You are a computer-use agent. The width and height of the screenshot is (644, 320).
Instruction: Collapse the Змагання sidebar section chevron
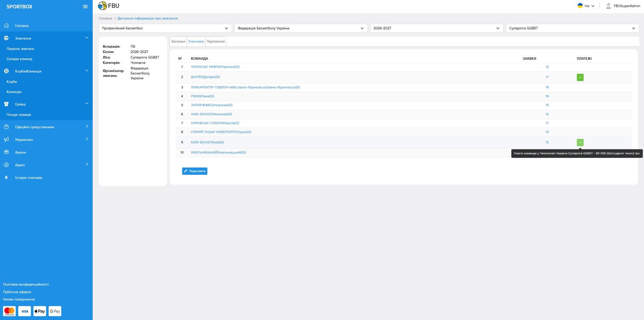pos(87,38)
